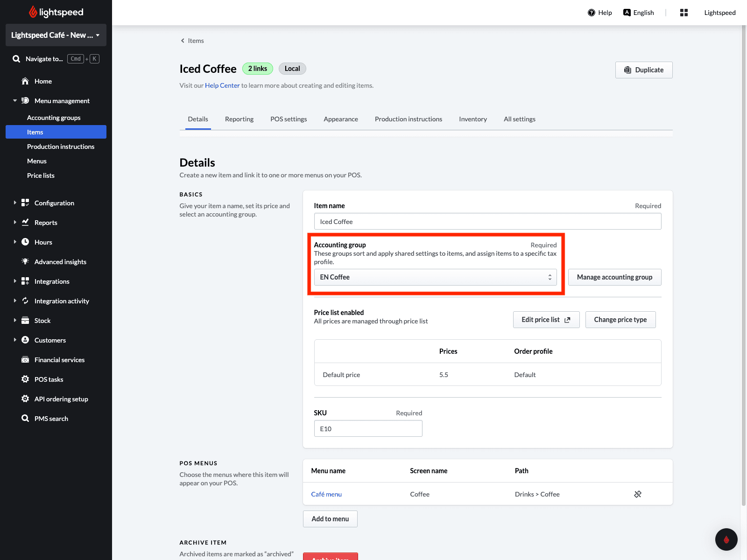
Task: Switch to the POS settings tab
Action: [289, 119]
